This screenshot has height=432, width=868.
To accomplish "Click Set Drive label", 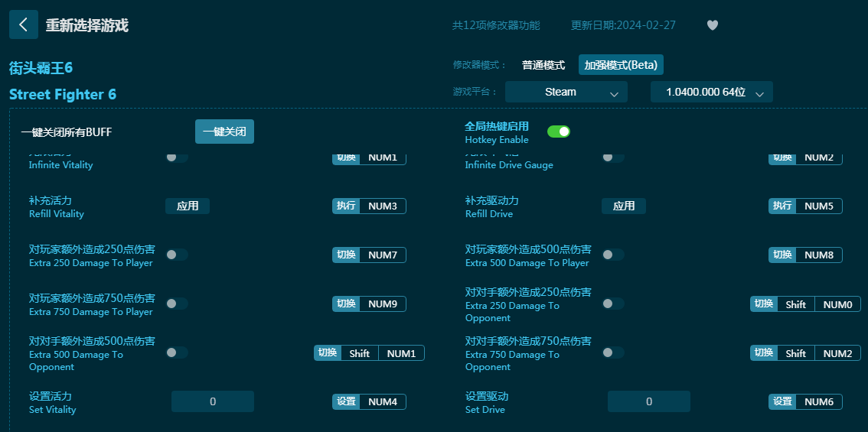I will pyautogui.click(x=485, y=410).
